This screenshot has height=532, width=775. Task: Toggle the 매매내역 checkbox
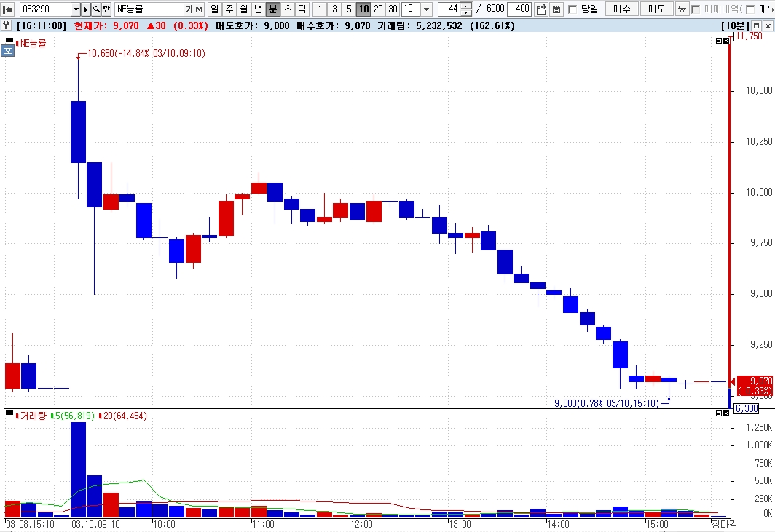696,9
